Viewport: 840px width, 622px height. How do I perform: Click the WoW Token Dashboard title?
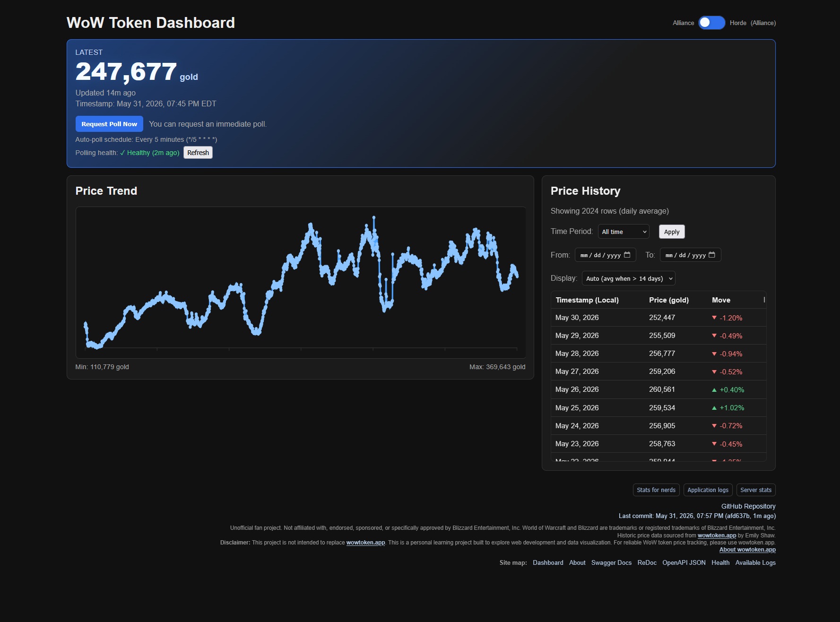tap(151, 23)
